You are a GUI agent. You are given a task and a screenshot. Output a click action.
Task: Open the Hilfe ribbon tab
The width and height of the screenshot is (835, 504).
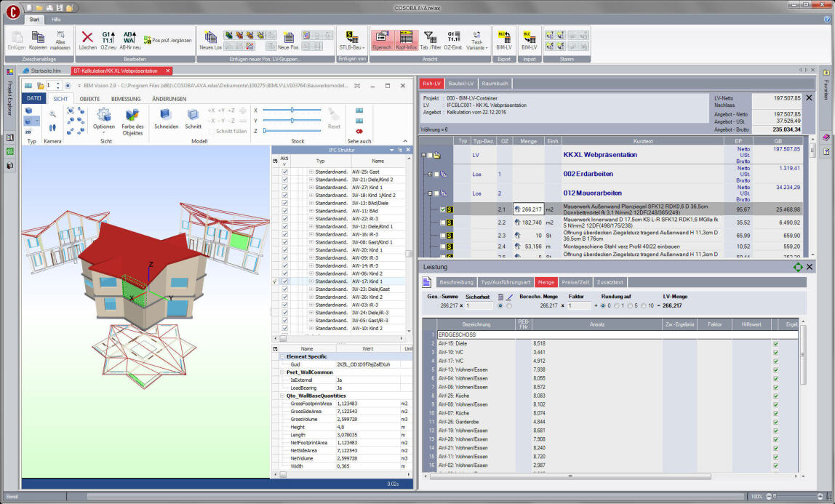coord(56,20)
